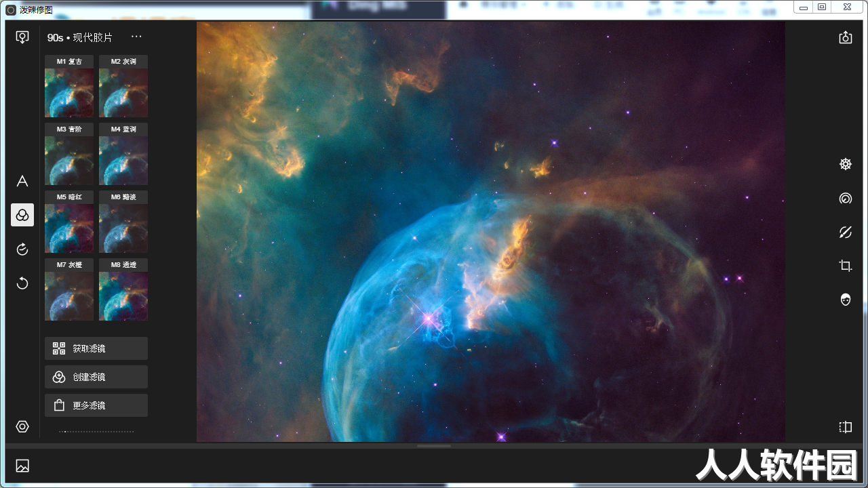This screenshot has height=488, width=868.
Task: Apply the M2 灰调 filter thumbnail
Action: pyautogui.click(x=123, y=86)
